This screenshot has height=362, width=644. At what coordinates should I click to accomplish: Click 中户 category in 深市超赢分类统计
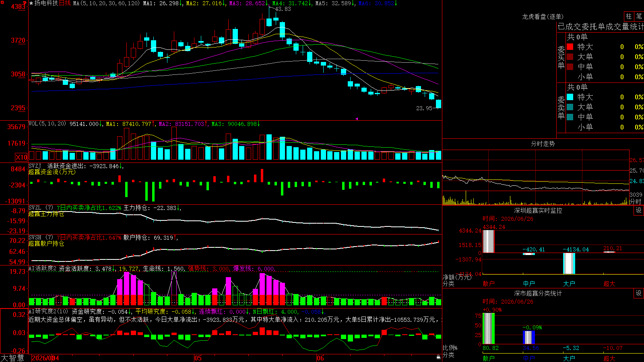tap(529, 358)
